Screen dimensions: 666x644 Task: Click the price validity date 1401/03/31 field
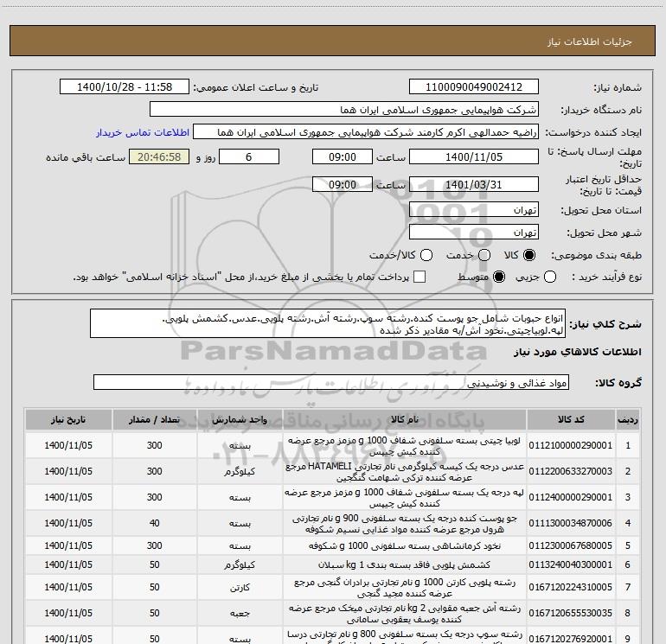[473, 184]
